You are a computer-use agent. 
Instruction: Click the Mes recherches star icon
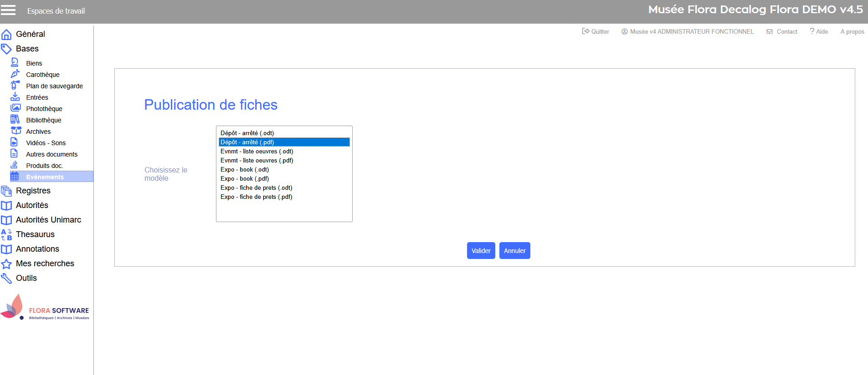point(6,264)
